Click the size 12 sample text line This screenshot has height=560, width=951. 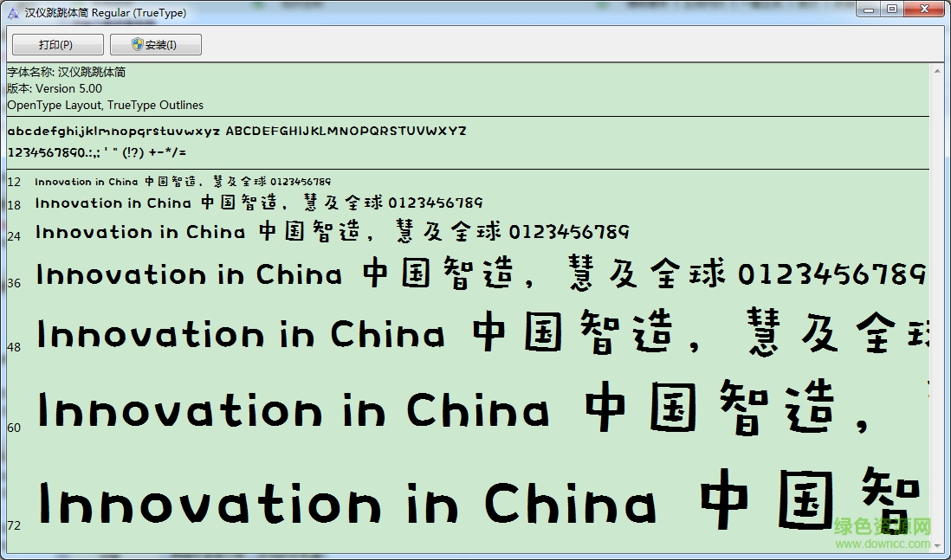pyautogui.click(x=183, y=181)
